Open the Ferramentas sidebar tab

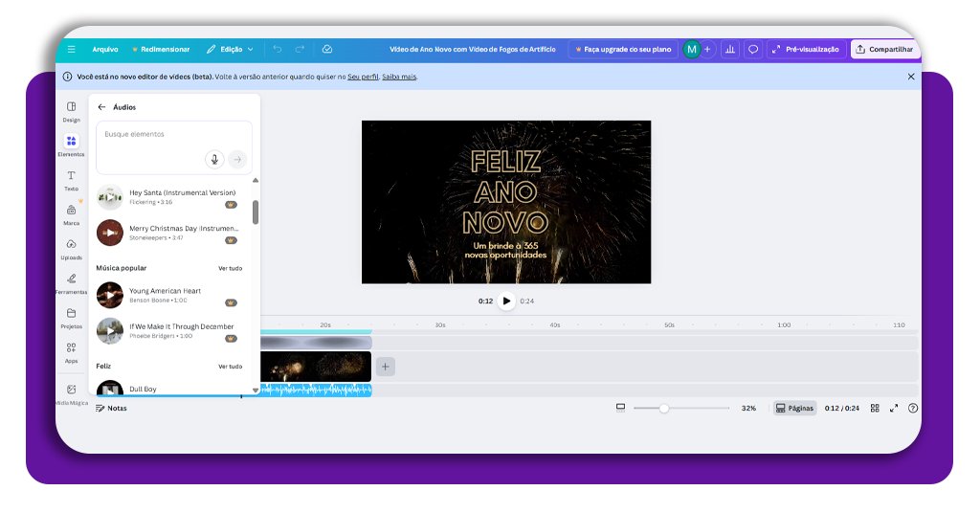[71, 283]
